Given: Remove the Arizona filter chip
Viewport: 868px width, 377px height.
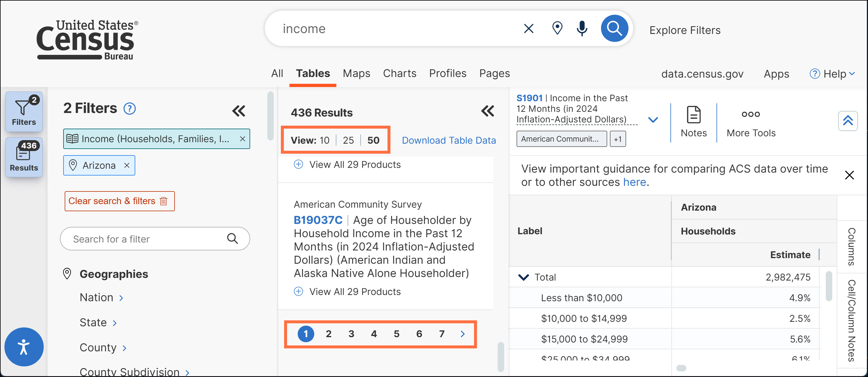Looking at the screenshot, I should pyautogui.click(x=127, y=165).
